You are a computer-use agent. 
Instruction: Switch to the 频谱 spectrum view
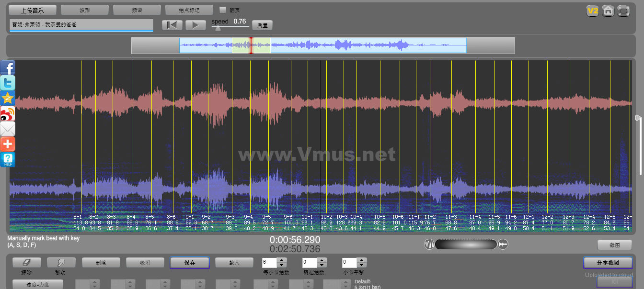point(137,10)
